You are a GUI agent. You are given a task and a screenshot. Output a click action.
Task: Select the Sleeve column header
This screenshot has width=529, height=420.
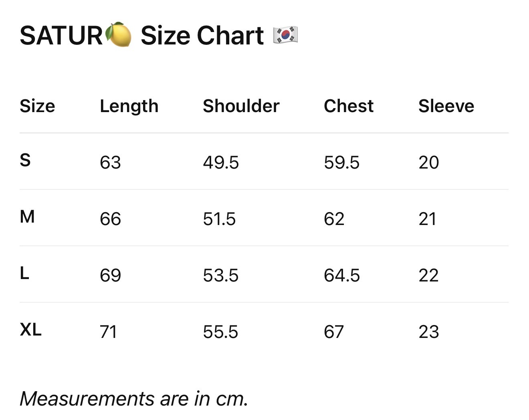point(446,106)
